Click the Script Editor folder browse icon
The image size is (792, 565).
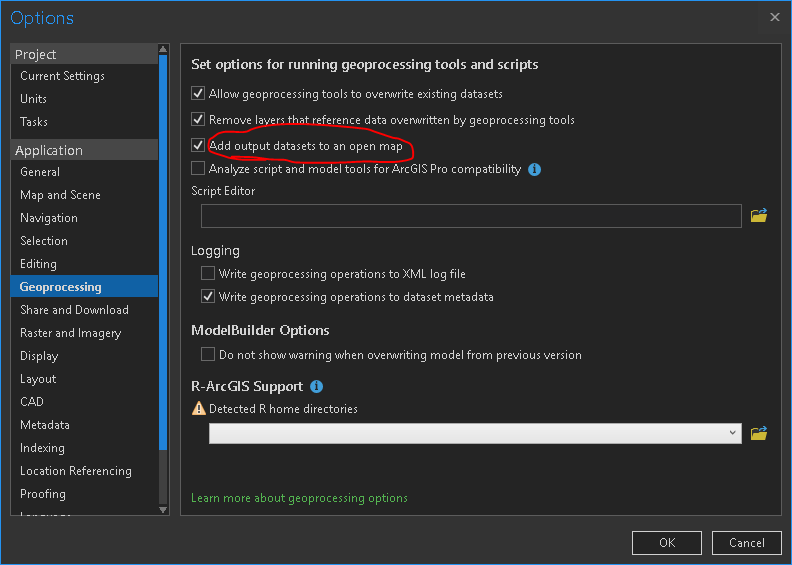[x=758, y=215]
